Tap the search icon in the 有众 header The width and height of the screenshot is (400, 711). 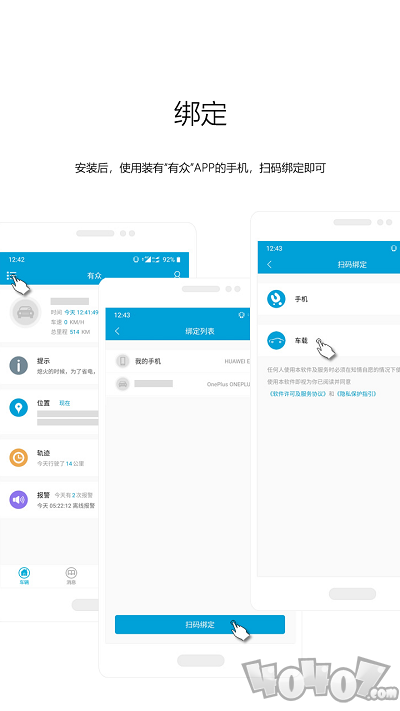click(x=177, y=275)
